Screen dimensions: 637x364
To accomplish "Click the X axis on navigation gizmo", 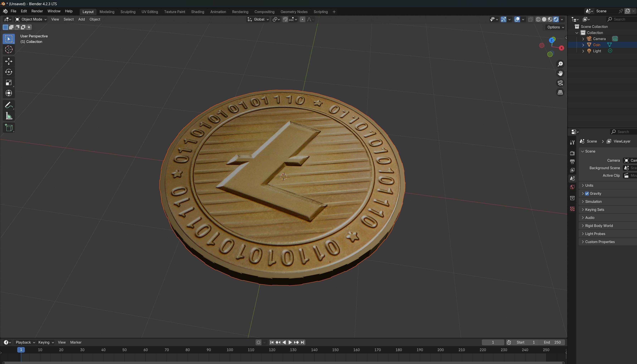I will (562, 48).
